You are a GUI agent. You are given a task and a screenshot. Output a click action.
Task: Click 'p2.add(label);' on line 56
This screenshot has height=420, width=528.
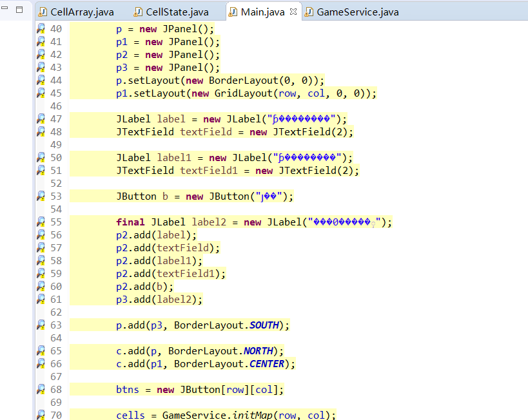click(x=156, y=235)
